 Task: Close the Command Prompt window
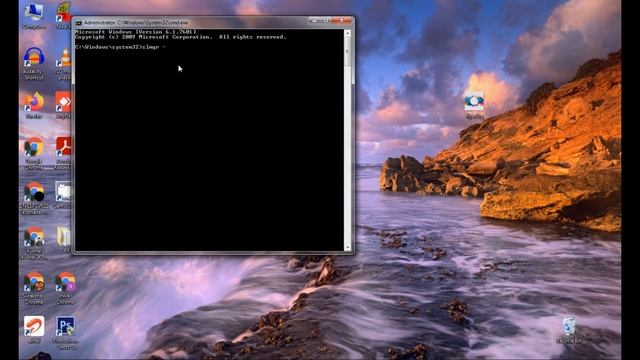[x=341, y=20]
